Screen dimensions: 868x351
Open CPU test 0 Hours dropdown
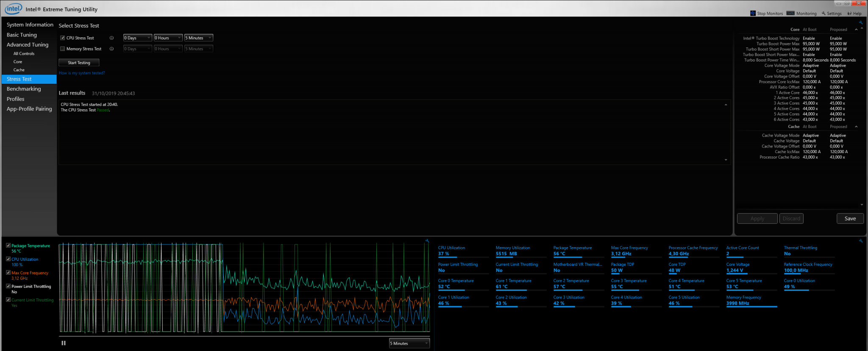(x=168, y=38)
